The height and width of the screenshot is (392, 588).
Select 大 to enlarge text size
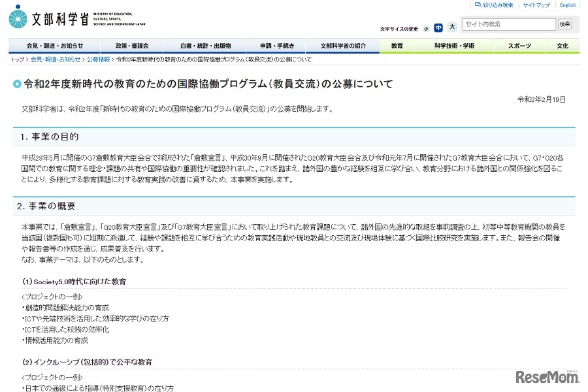pos(451,28)
